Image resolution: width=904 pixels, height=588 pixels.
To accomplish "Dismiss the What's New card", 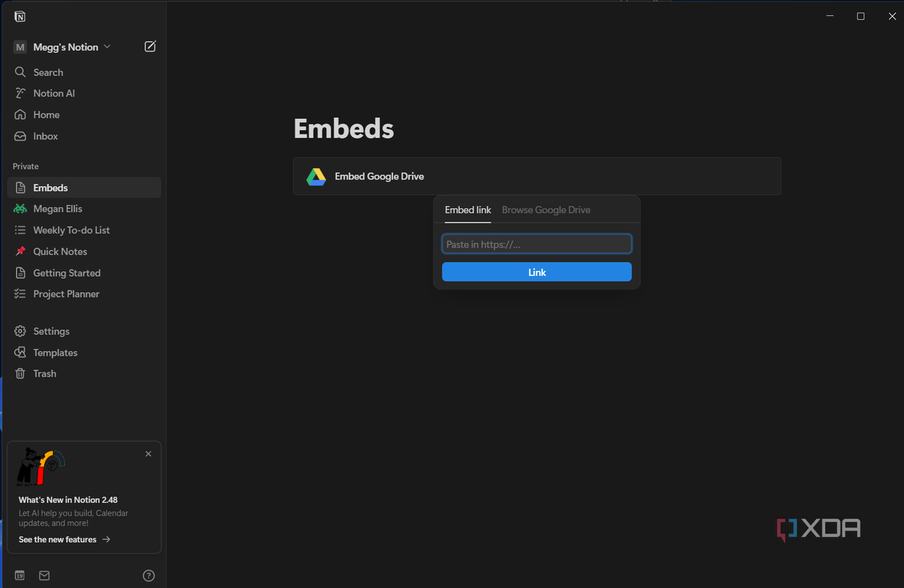I will pos(148,454).
